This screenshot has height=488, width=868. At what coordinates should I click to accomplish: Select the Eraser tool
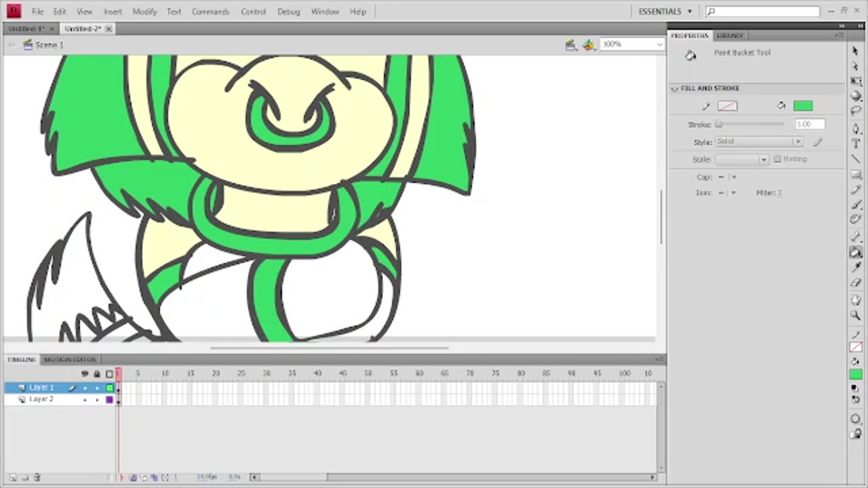click(x=855, y=283)
